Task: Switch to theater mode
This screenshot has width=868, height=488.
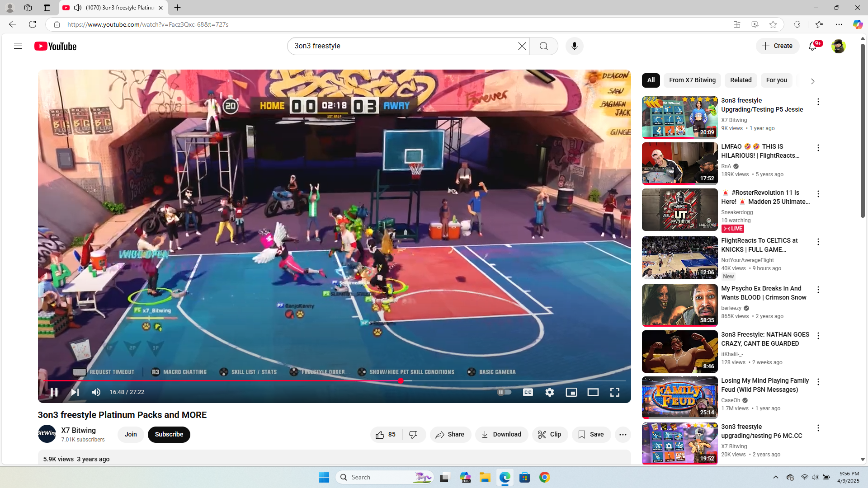Action: (x=593, y=392)
